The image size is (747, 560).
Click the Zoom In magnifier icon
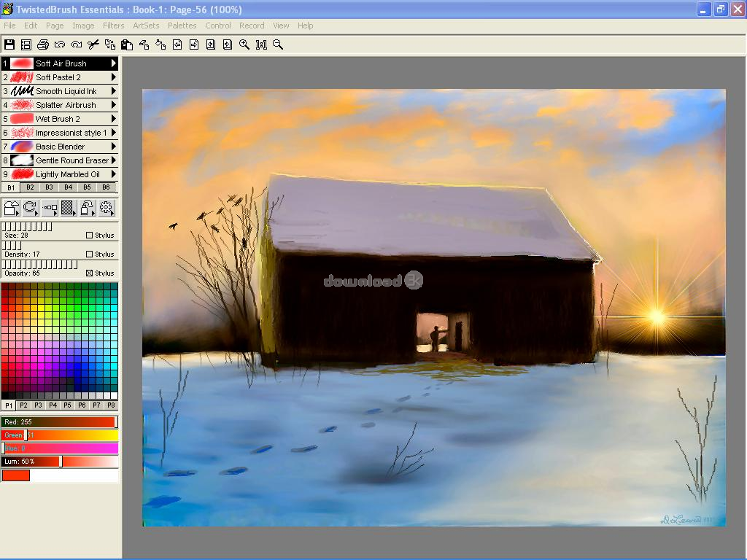244,44
